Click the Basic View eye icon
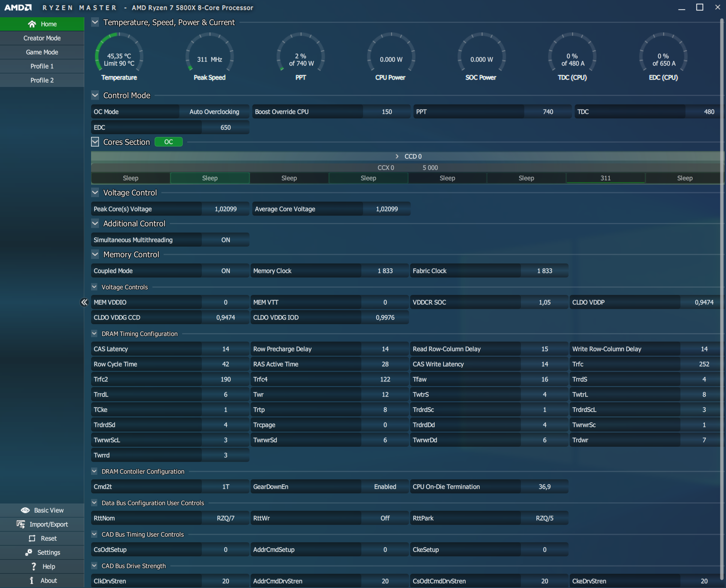The height and width of the screenshot is (588, 726). (x=25, y=510)
